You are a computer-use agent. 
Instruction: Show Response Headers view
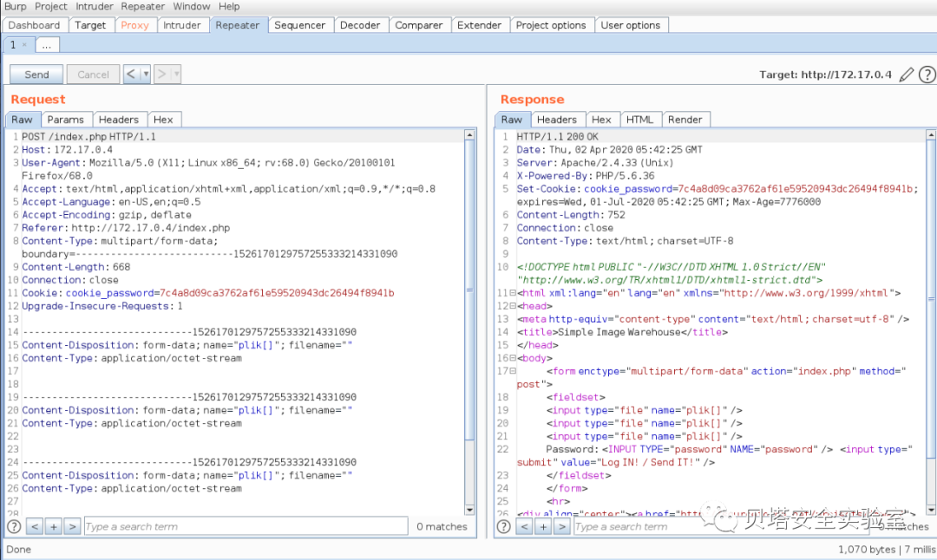click(x=556, y=120)
